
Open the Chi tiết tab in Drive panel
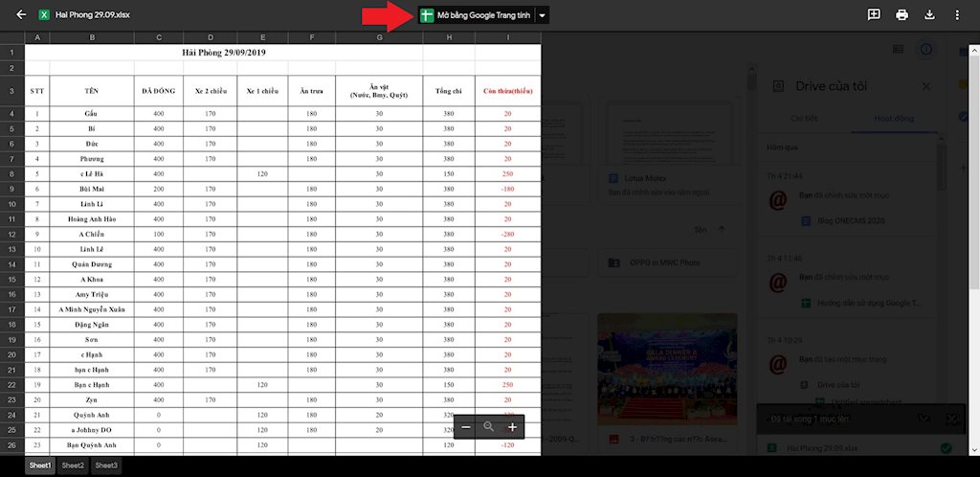point(804,118)
